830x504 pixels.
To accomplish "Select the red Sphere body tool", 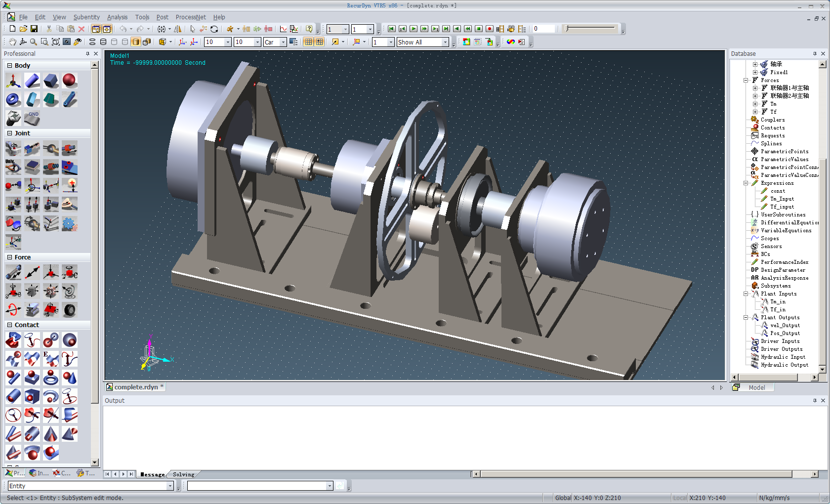I will point(70,80).
